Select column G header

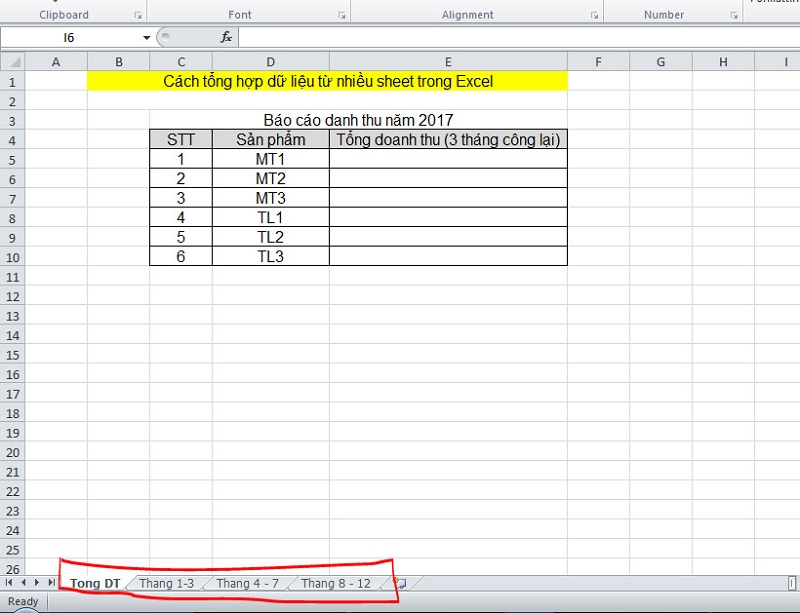tap(660, 62)
